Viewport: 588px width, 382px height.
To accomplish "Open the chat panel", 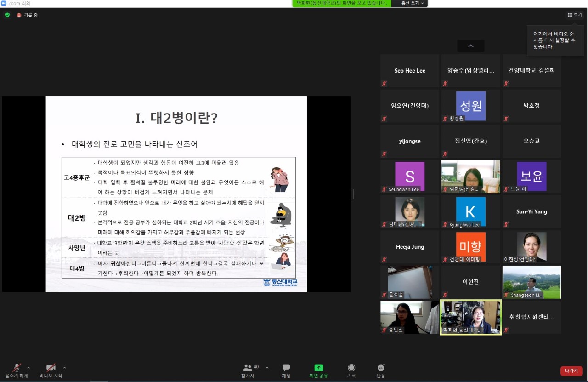I will coord(286,370).
